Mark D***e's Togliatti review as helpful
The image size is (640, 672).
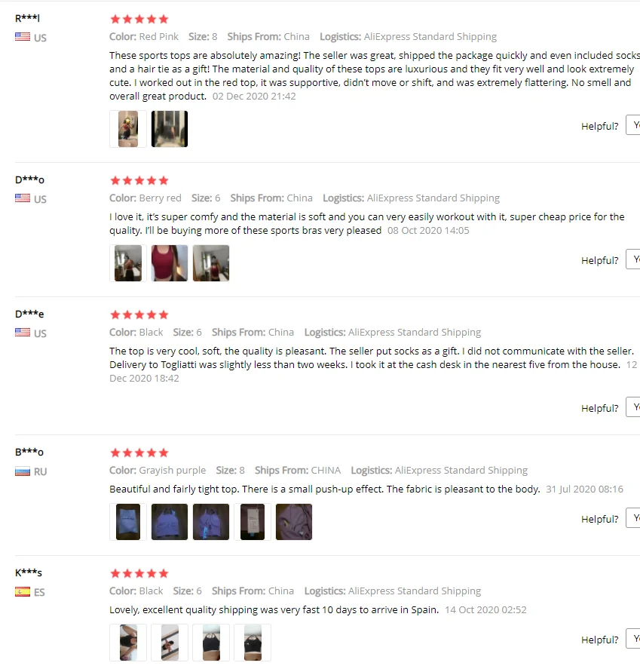tap(633, 407)
